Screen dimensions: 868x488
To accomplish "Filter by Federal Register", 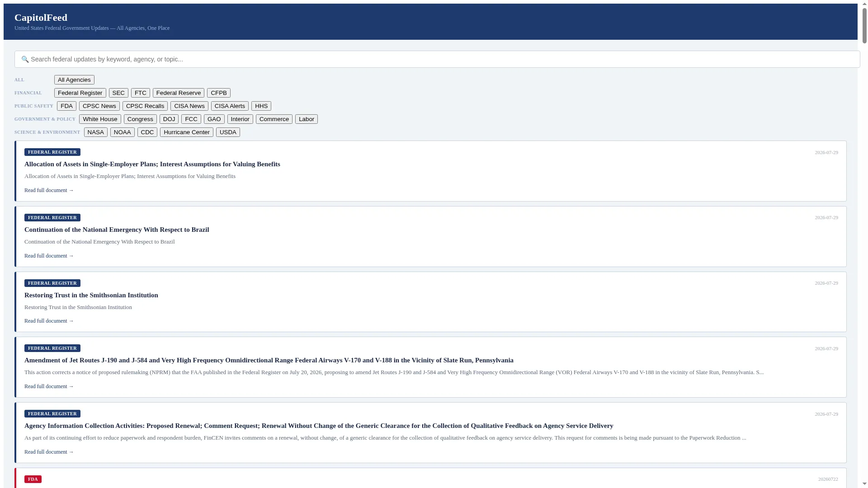I will coord(80,93).
